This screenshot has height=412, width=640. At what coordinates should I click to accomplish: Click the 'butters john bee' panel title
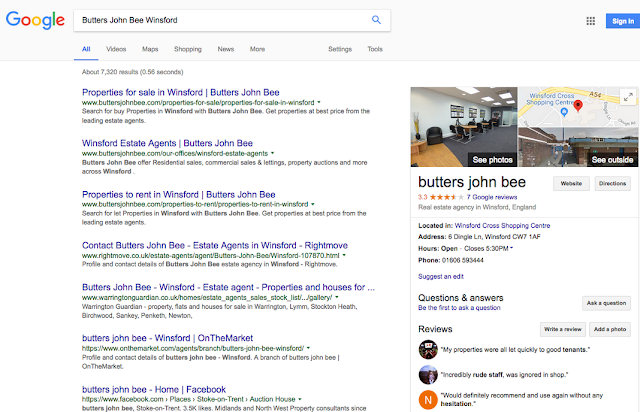coord(472,182)
